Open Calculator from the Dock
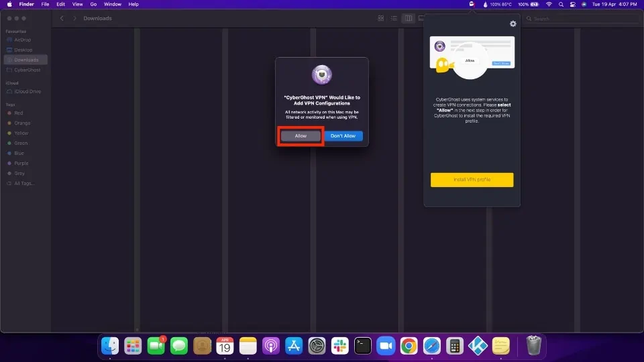The image size is (644, 362). [x=455, y=346]
